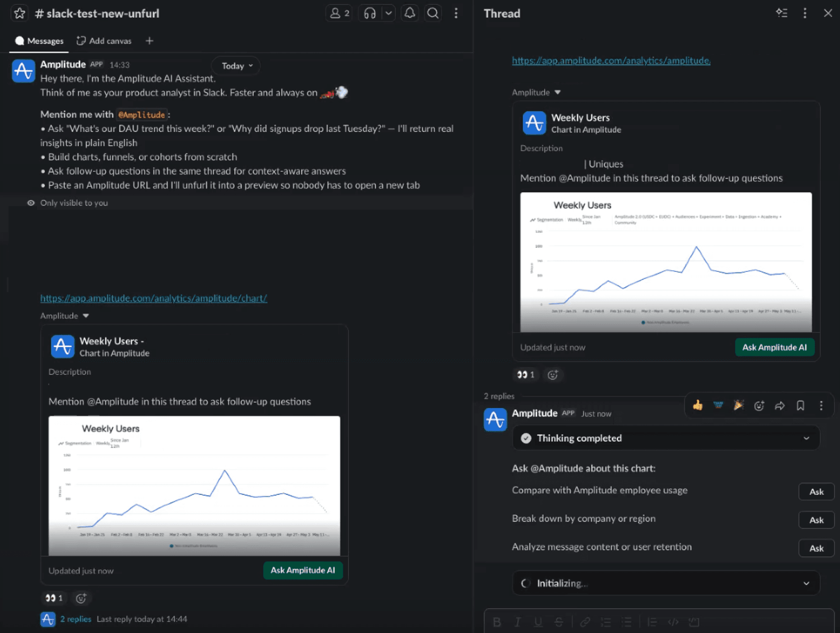Toggle underline formatting in reply composer
840x633 pixels.
click(x=538, y=622)
